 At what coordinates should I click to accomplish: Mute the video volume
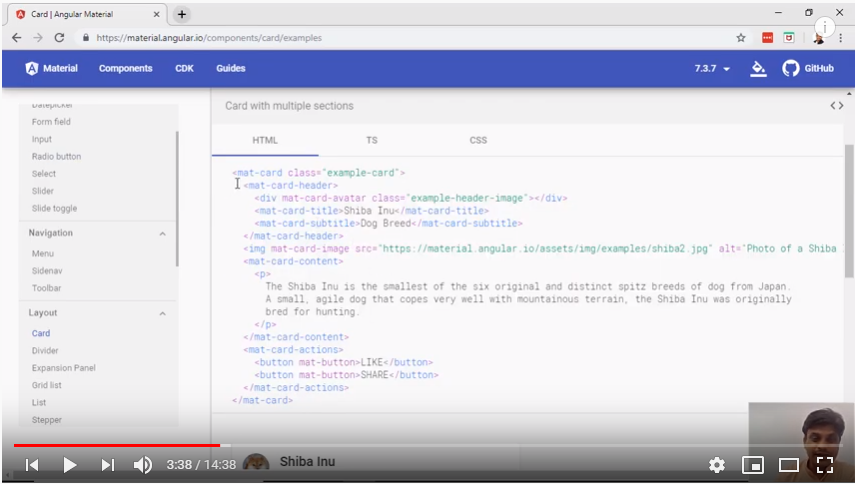[x=143, y=464]
